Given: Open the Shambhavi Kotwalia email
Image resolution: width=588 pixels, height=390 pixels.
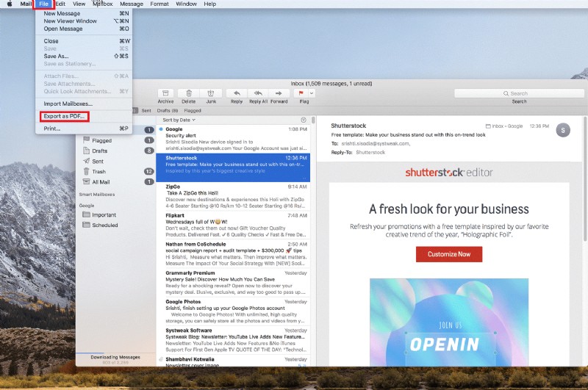Looking at the screenshot, I should coord(233,361).
